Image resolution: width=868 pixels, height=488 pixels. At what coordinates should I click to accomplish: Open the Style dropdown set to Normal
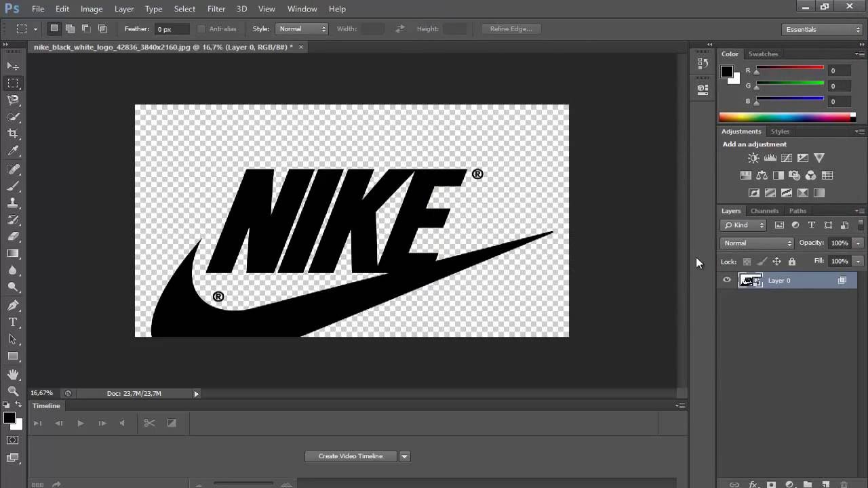(x=302, y=29)
